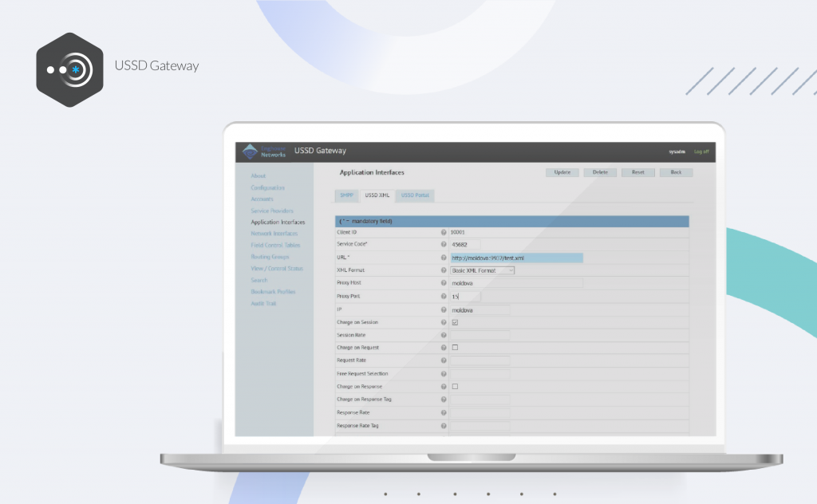The width and height of the screenshot is (817, 504).
Task: Open help icon for IP field
Action: tap(444, 309)
